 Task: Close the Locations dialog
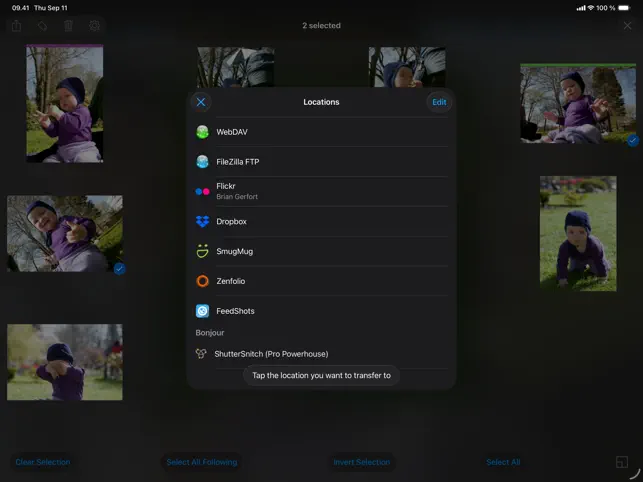click(x=201, y=102)
